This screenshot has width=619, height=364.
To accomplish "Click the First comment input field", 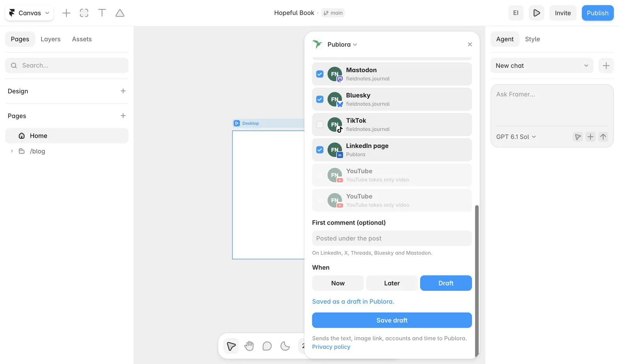I will click(392, 238).
